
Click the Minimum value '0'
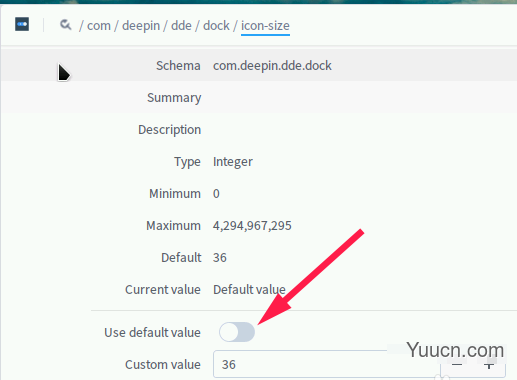pyautogui.click(x=216, y=194)
